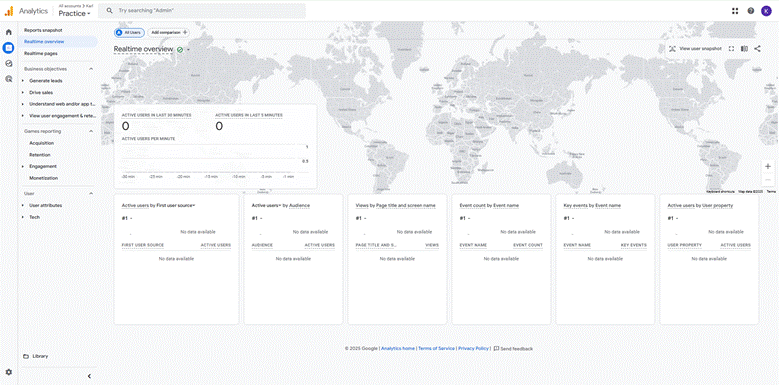Open Realtime pages
779x385 pixels.
point(41,53)
